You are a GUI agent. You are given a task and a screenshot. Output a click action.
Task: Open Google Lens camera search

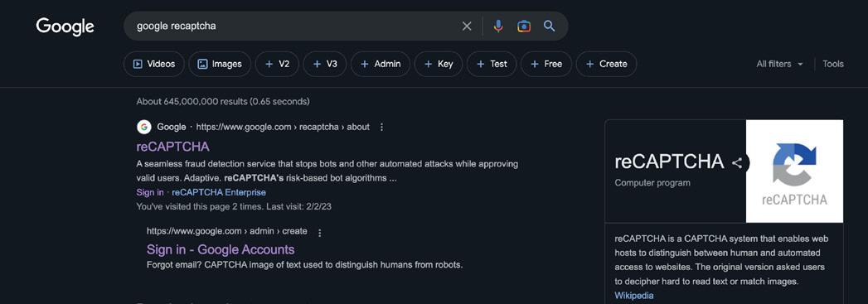(524, 26)
